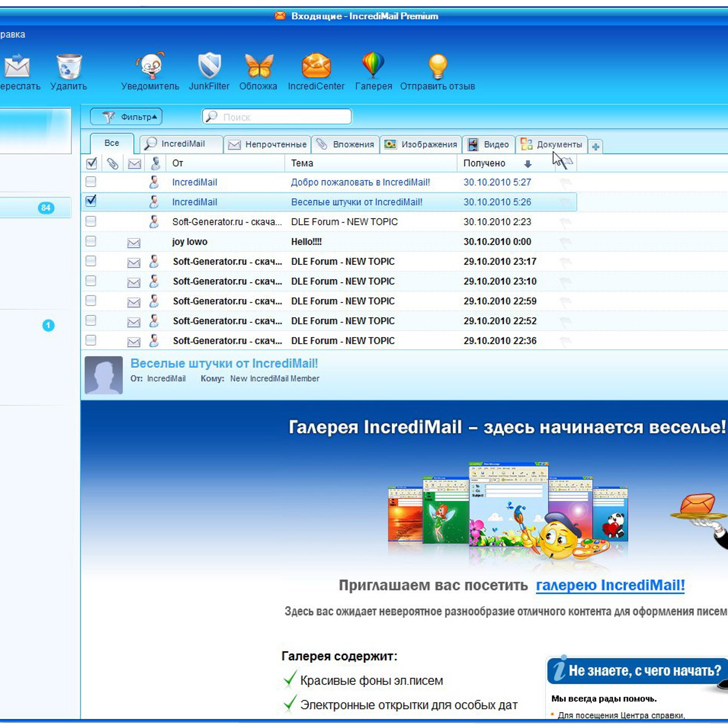
Task: Check the checkbox for 29.10.2010 23:17 message
Action: pos(91,261)
